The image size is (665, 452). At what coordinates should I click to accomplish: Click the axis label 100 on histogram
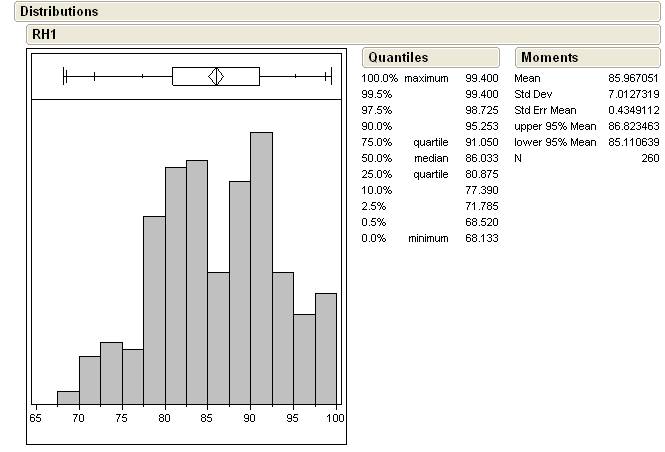(335, 417)
